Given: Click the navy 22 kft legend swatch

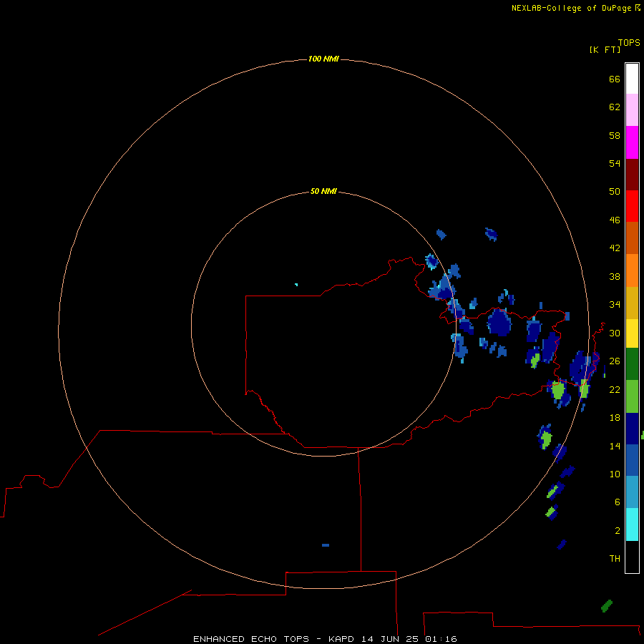Looking at the screenshot, I should tap(632, 429).
